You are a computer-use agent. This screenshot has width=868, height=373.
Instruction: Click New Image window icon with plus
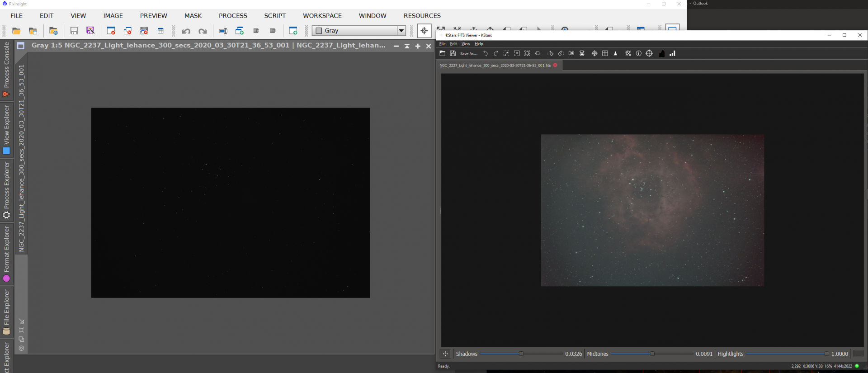tap(293, 31)
